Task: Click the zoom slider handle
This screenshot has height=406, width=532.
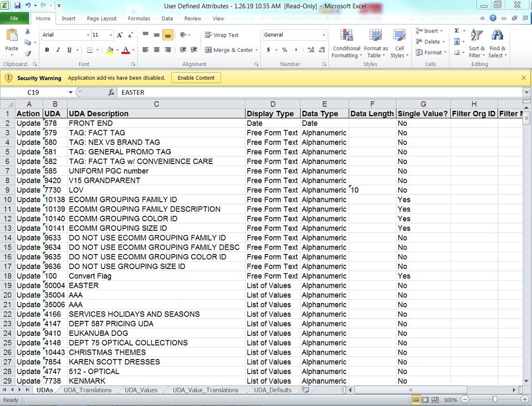Action: point(495,400)
